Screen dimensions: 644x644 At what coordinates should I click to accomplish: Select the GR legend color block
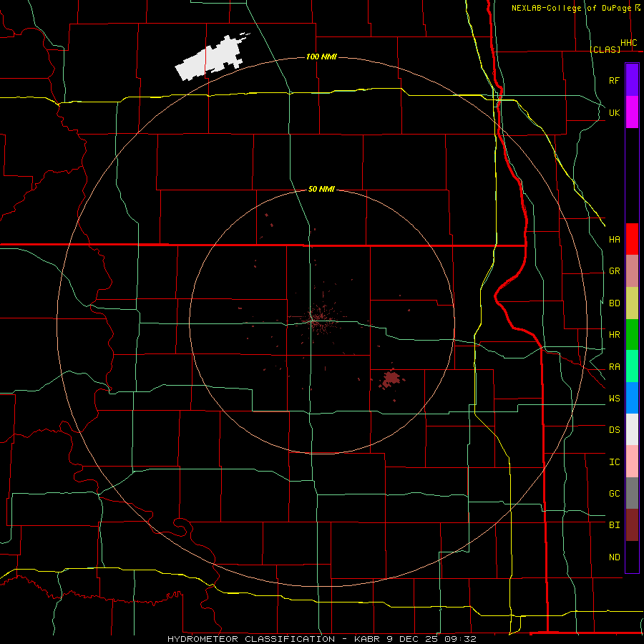tap(632, 271)
